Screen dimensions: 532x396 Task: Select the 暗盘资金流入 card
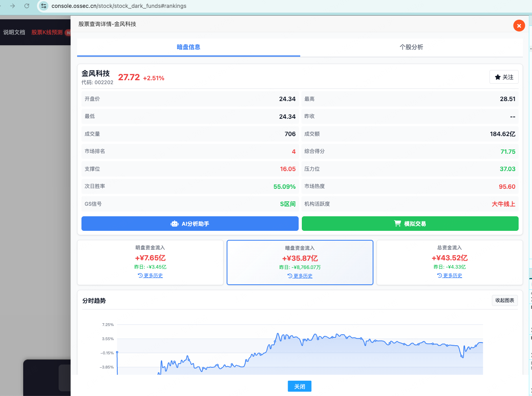point(300,262)
